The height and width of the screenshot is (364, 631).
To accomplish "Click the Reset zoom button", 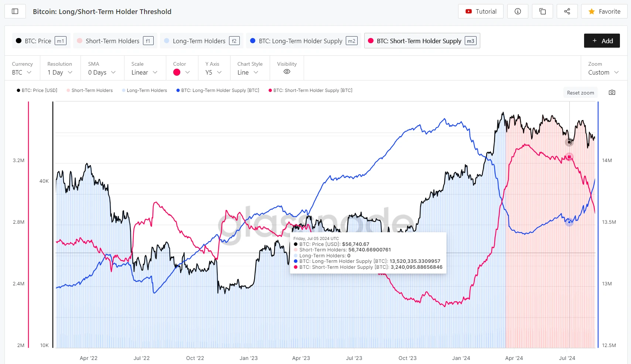I will 580,93.
